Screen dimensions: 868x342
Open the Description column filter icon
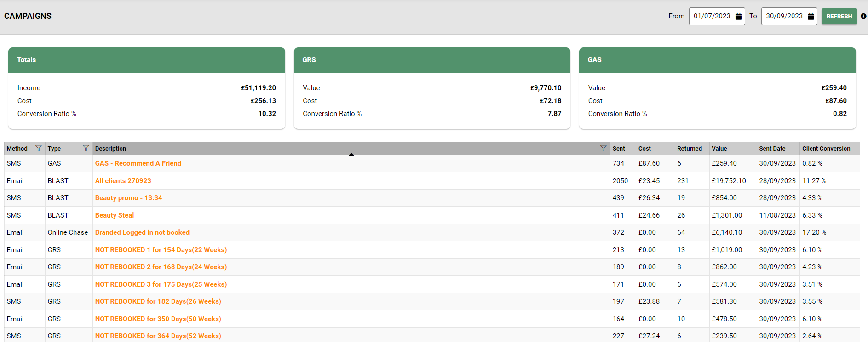click(x=603, y=148)
